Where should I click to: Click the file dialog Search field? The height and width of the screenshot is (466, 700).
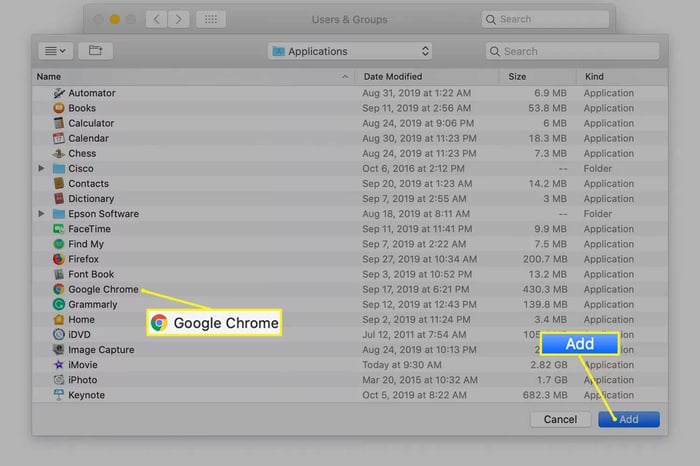click(572, 51)
